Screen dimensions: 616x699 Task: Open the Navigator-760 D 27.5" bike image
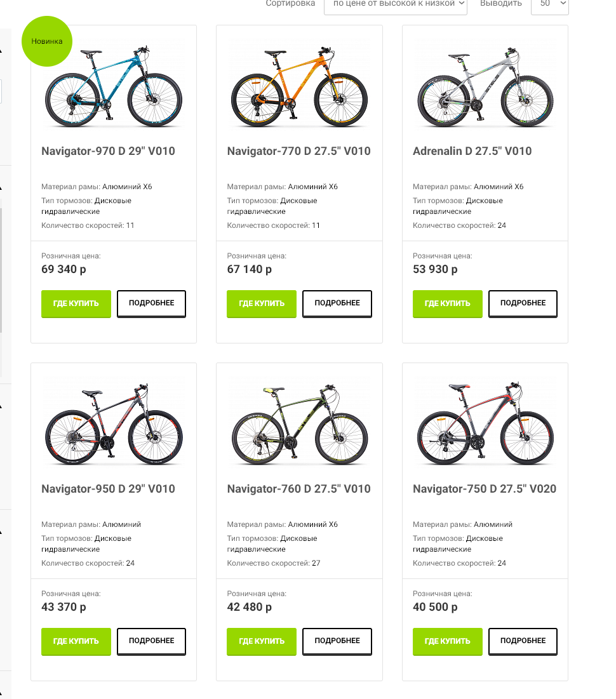(299, 424)
